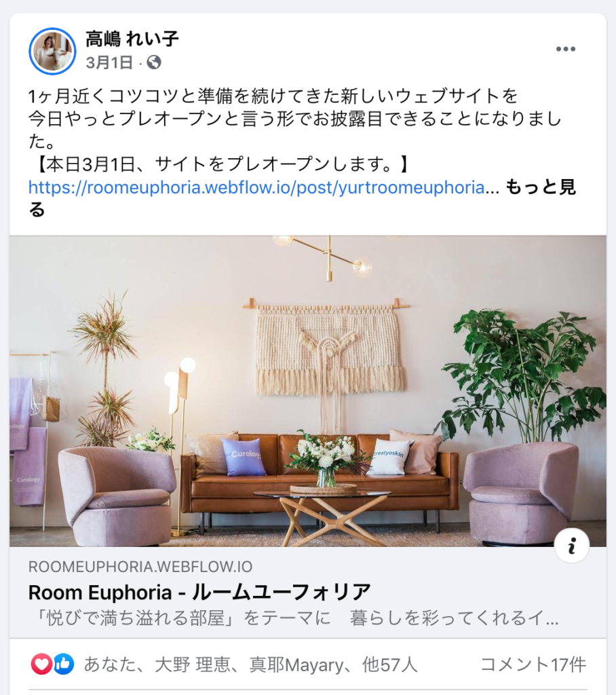Click the 3月1日 post date

[x=109, y=62]
